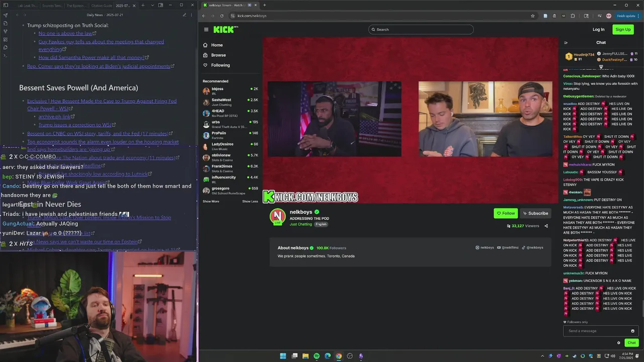Click the green Sign Up button
Image resolution: width=644 pixels, height=362 pixels.
623,30
